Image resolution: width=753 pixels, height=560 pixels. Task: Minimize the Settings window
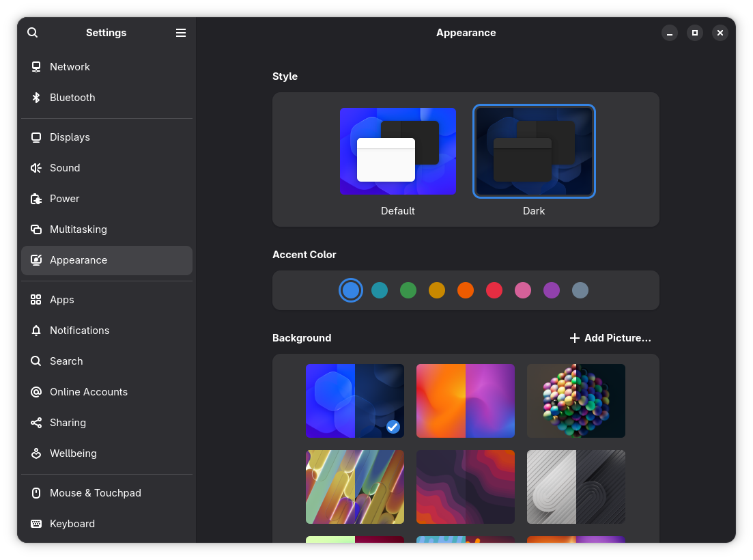click(670, 33)
